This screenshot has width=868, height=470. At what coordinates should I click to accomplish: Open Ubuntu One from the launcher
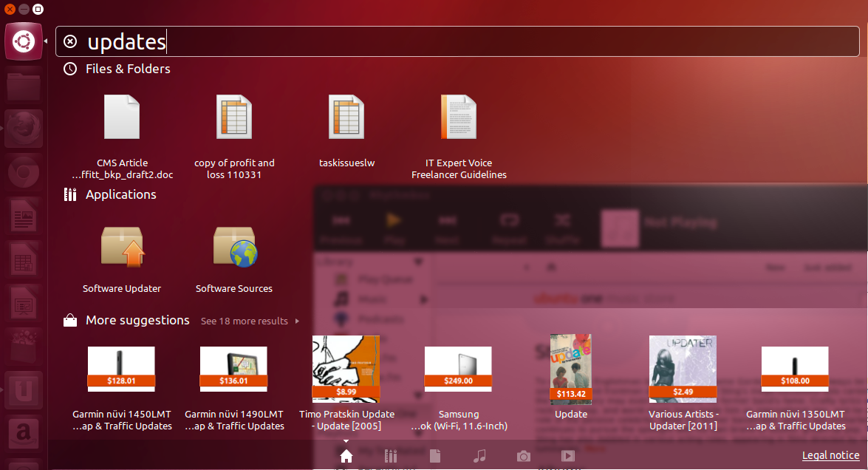click(x=23, y=390)
